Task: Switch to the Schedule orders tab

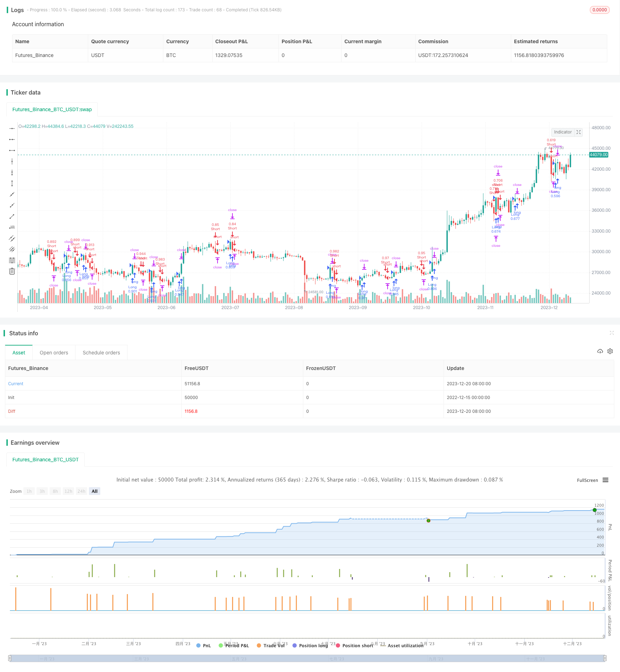Action: [101, 353]
